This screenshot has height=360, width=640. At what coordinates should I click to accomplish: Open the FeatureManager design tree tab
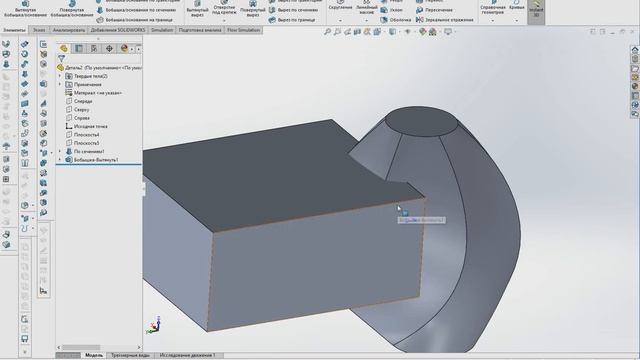click(63, 49)
